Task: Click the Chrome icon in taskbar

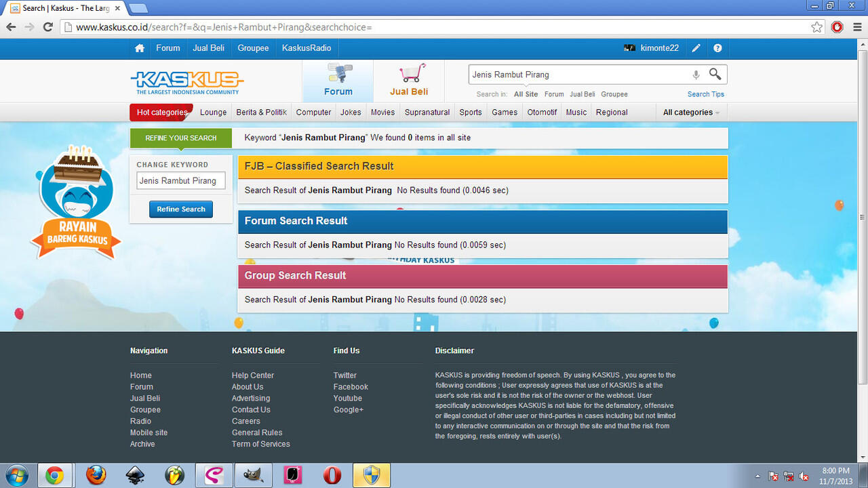Action: [54, 475]
